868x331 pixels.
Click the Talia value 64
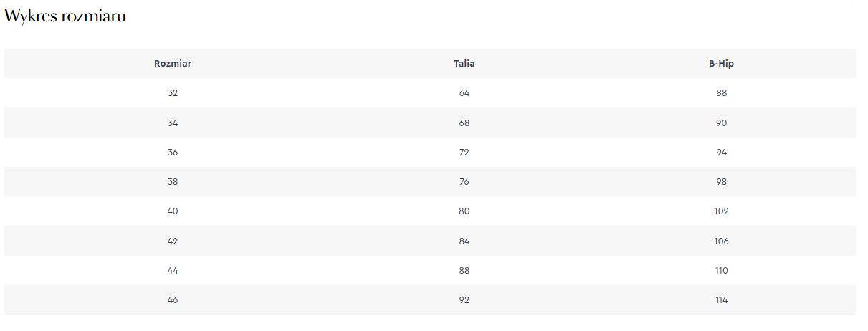pyautogui.click(x=464, y=93)
